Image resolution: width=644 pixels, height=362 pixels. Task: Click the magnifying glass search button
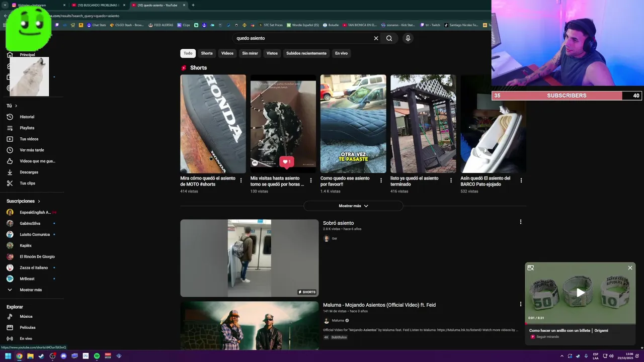(x=389, y=38)
